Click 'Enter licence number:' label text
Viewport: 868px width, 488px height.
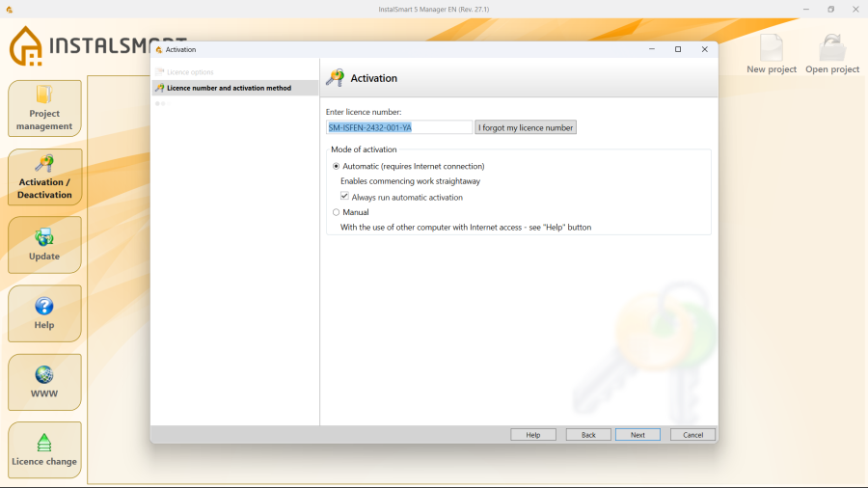click(x=364, y=112)
